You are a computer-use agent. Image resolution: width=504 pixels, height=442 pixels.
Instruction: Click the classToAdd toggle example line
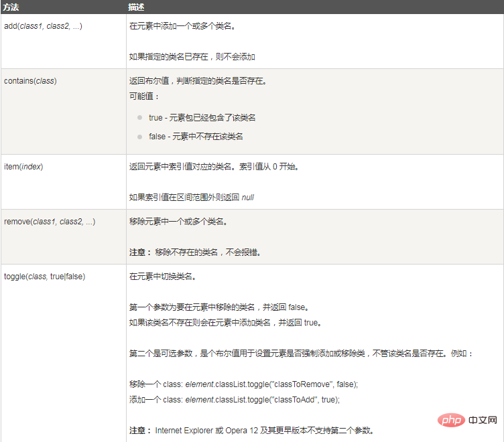coord(235,400)
